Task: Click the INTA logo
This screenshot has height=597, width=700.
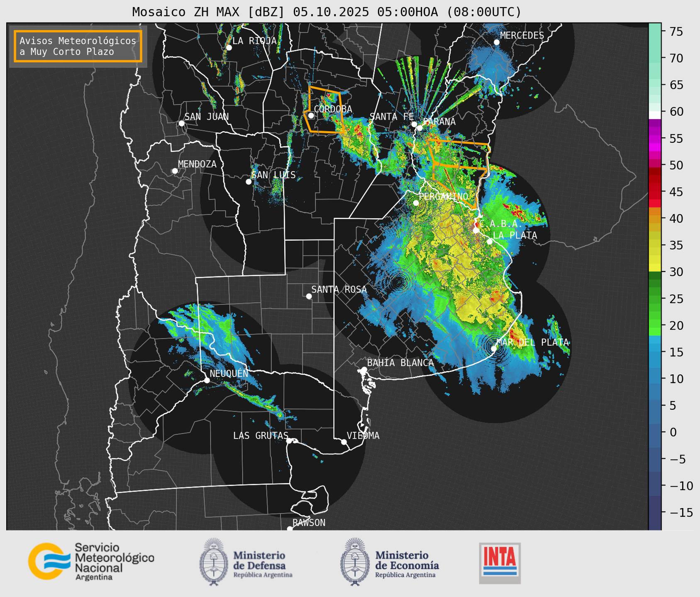Action: pyautogui.click(x=500, y=563)
